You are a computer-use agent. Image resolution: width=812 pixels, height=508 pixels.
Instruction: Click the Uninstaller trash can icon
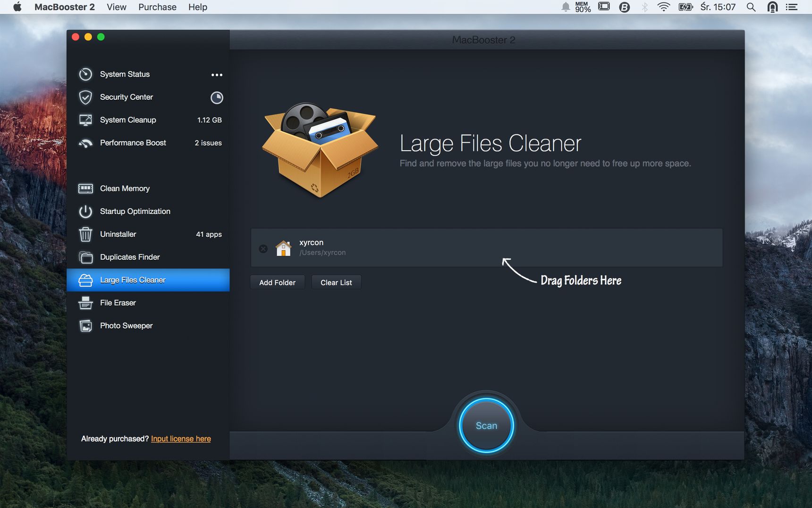point(85,234)
